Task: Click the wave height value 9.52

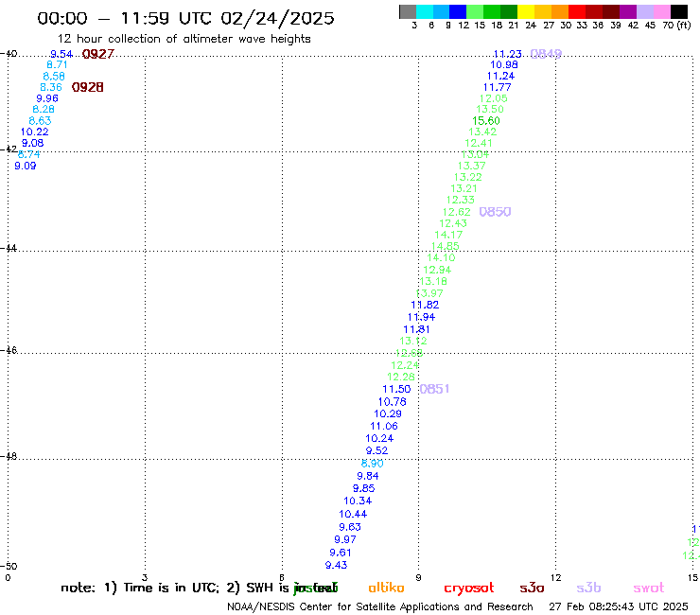Action: 376,450
